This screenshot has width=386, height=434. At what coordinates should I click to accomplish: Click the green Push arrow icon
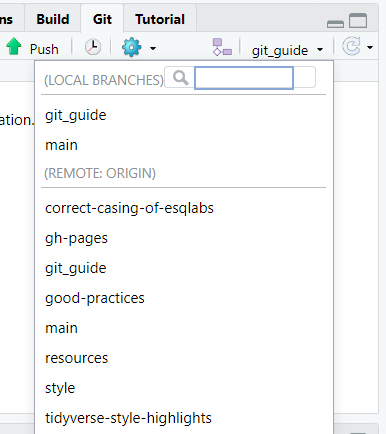click(14, 47)
